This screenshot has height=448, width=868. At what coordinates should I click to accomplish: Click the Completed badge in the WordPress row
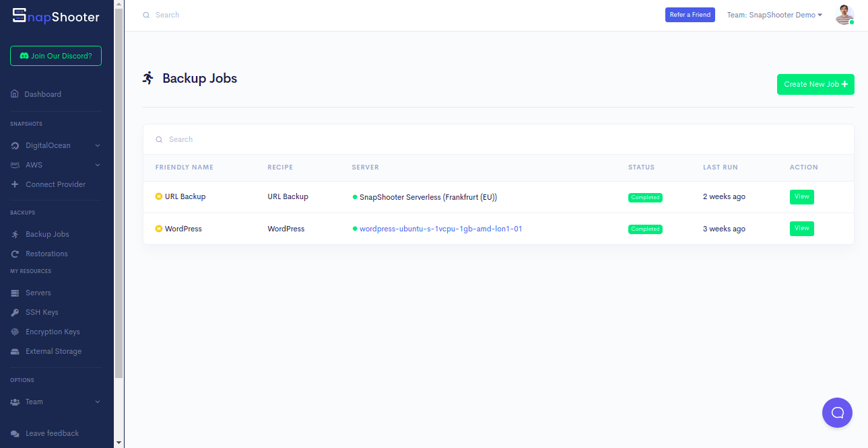645,229
